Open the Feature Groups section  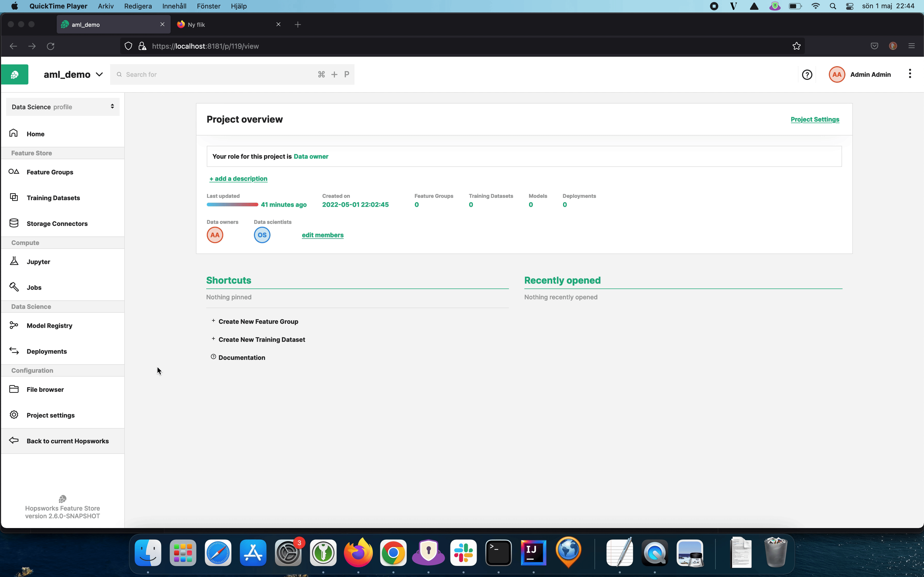tap(50, 172)
